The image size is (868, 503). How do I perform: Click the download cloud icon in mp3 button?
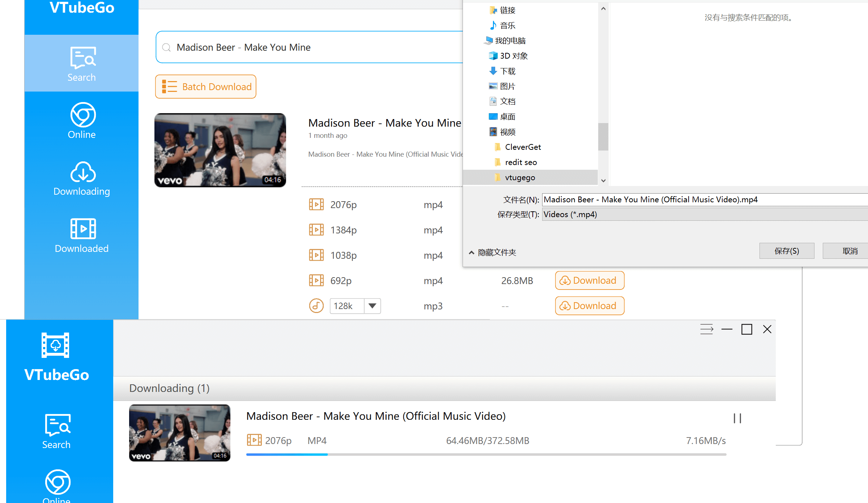(x=565, y=306)
